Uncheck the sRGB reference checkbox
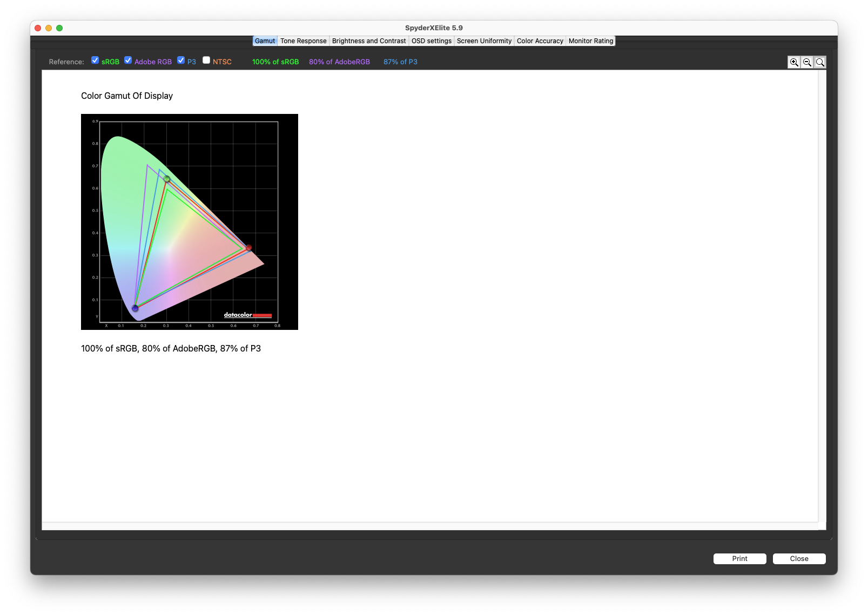This screenshot has width=868, height=615. pos(95,60)
